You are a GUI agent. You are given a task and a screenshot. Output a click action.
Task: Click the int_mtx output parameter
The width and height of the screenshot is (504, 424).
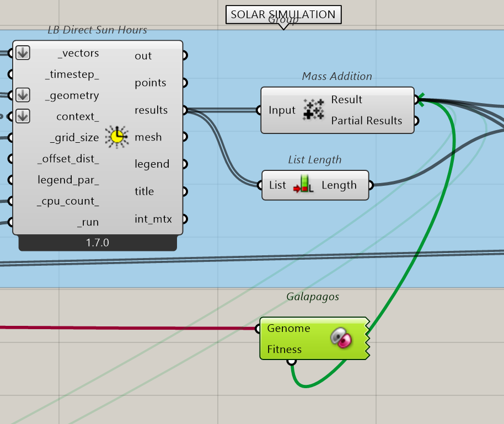[153, 219]
